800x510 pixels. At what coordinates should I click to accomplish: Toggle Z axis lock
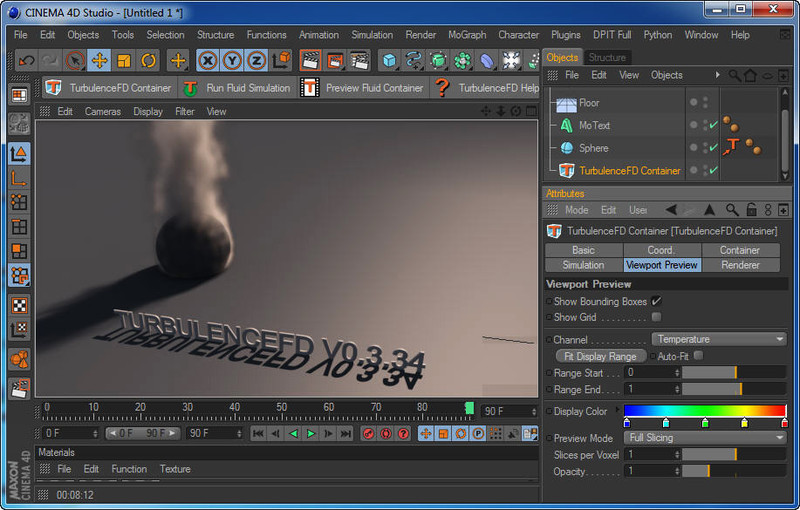click(257, 61)
